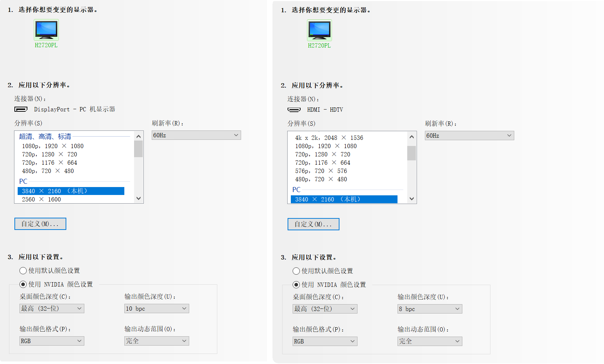Screen dimensions: 604x364
Task: Open the 60Hz refresh rate dropdown on right panel
Action: tap(469, 136)
